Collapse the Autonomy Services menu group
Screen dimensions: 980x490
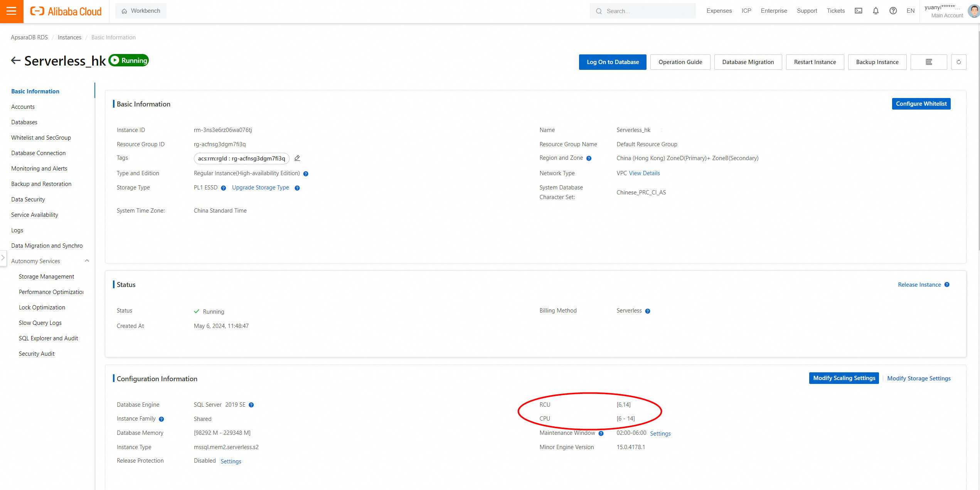(x=87, y=261)
